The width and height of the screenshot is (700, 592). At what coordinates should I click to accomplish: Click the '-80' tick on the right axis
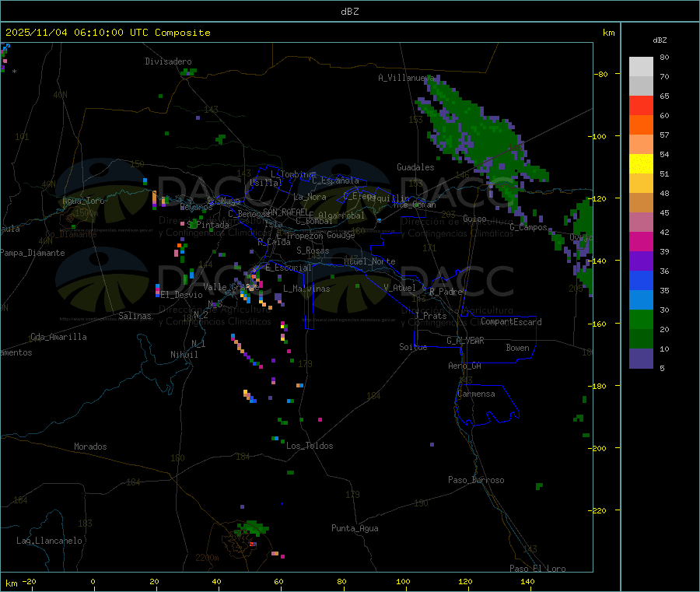pyautogui.click(x=600, y=74)
